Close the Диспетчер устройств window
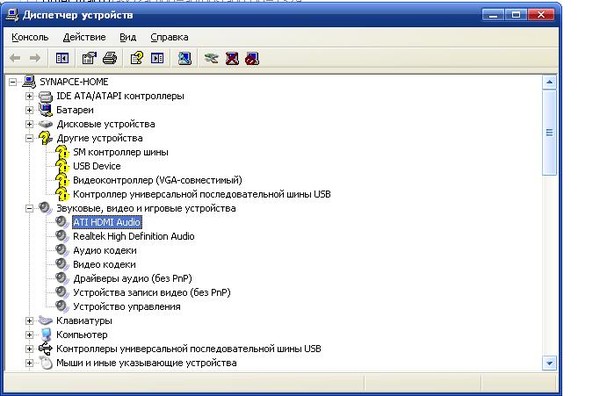This screenshot has width=600, height=396. [x=541, y=15]
